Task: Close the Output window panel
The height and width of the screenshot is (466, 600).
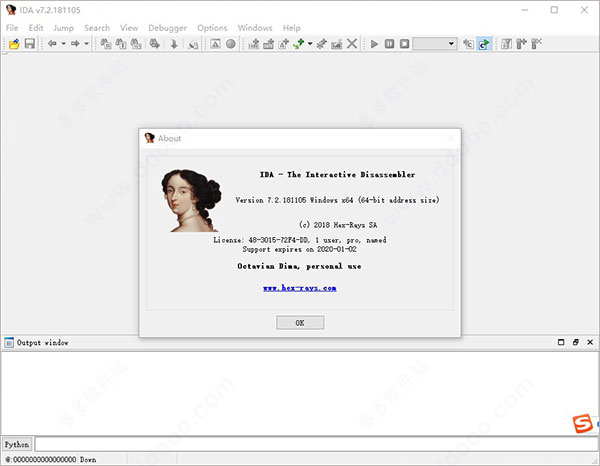Action: pos(590,342)
